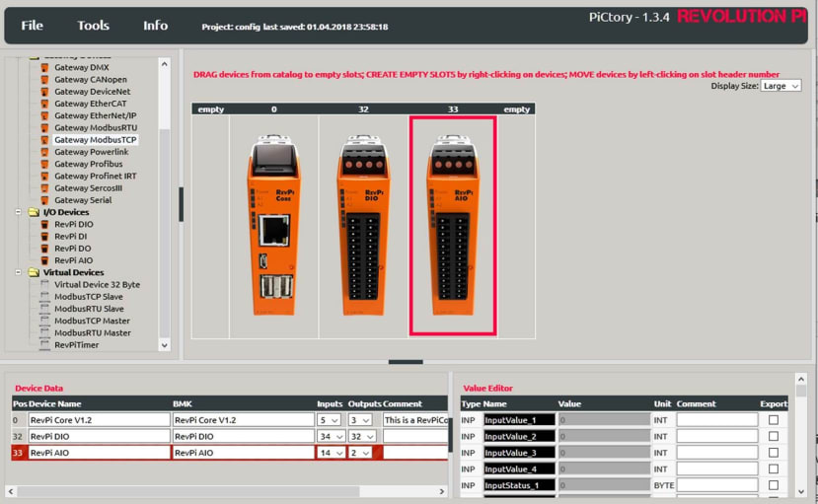The image size is (818, 504).
Task: Click Value Editor scroll down arrow
Action: pyautogui.click(x=801, y=491)
